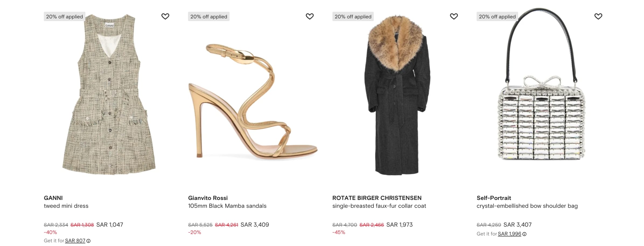
Task: Click 'crystal-embellished bow shoulder bag' title
Action: 527,206
